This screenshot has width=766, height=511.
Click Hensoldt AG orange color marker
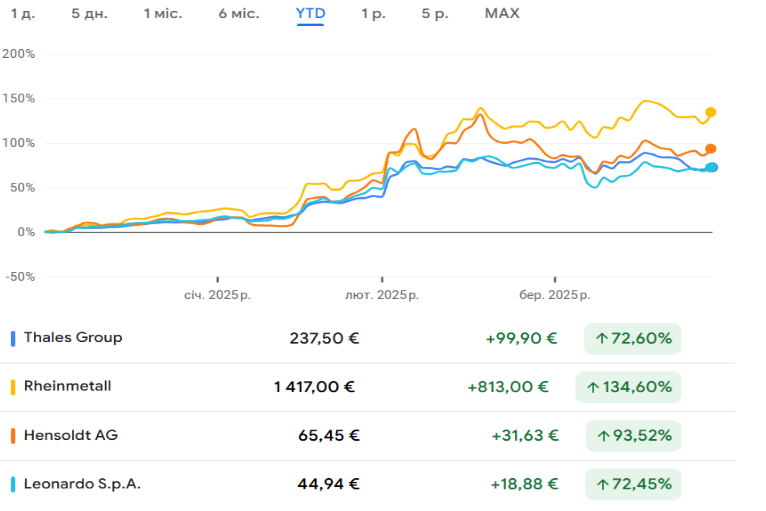click(12, 435)
